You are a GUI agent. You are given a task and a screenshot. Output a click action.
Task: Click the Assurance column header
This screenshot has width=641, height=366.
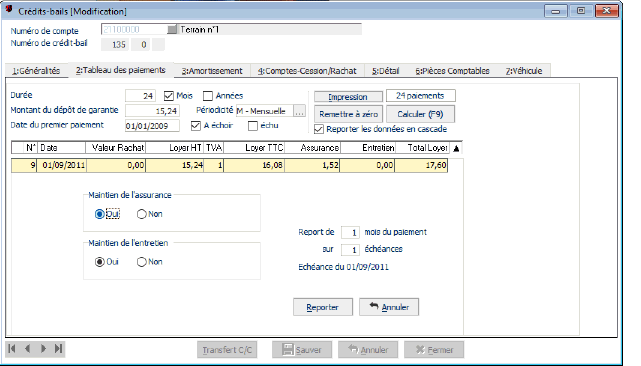click(x=312, y=148)
